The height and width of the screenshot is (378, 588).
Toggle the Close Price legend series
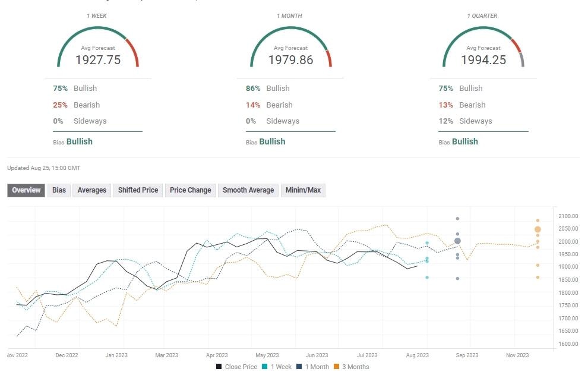point(236,367)
